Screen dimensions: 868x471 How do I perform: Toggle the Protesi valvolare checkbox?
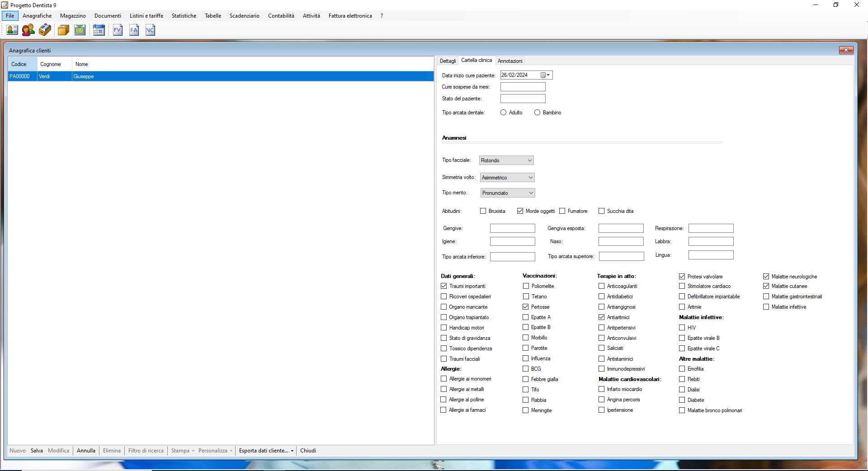click(682, 276)
